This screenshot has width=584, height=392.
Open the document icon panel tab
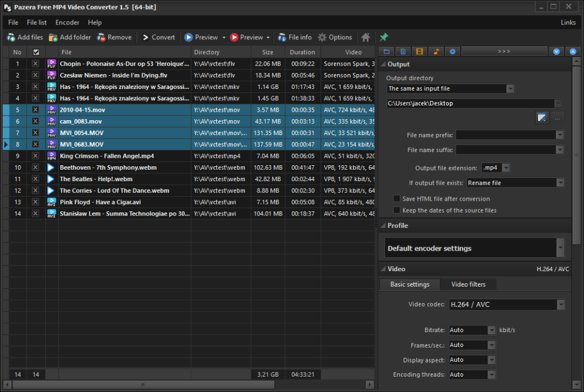point(403,52)
